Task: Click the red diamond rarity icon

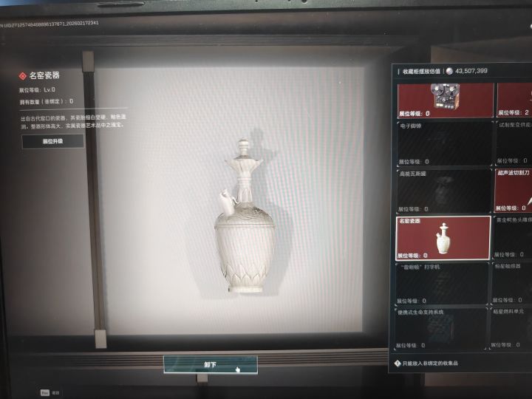Action: click(22, 76)
